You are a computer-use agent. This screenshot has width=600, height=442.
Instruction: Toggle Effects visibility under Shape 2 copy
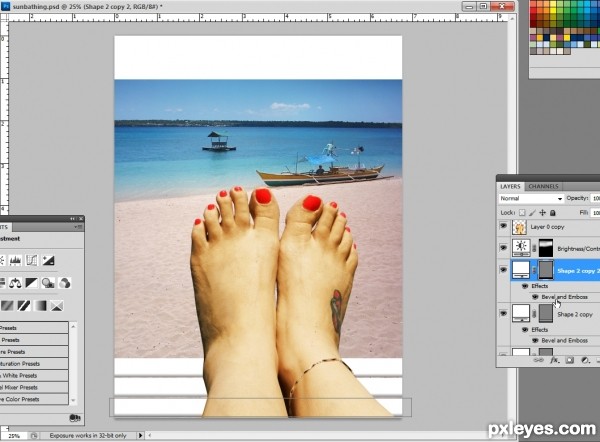pos(525,329)
